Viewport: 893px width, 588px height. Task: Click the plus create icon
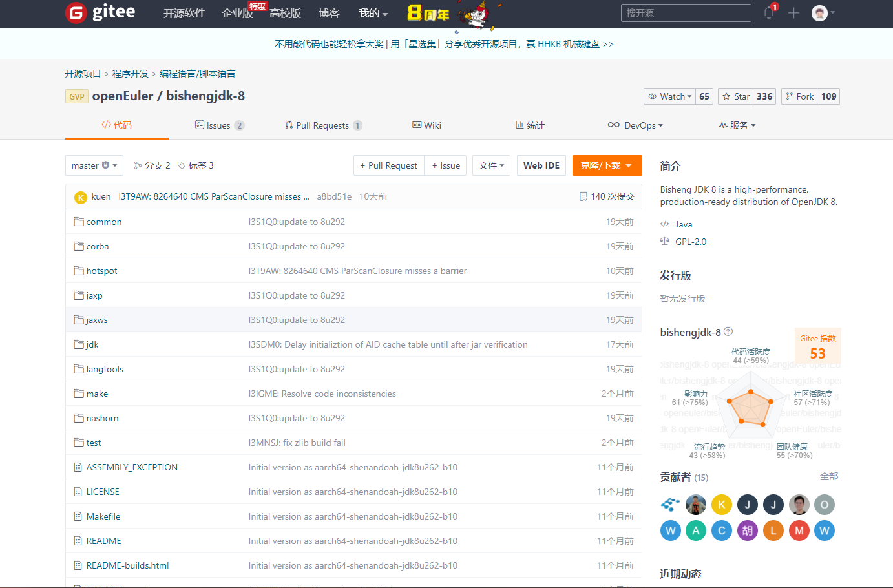click(793, 13)
